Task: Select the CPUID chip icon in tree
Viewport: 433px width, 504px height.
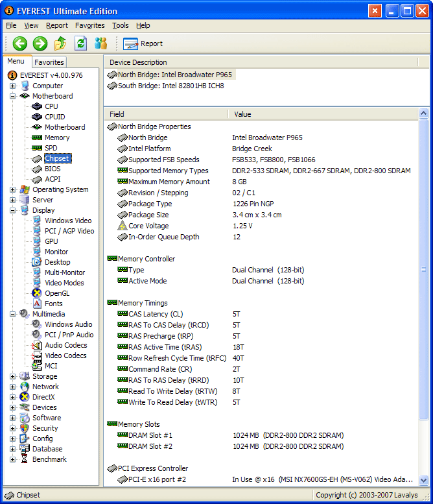Action: [x=37, y=117]
